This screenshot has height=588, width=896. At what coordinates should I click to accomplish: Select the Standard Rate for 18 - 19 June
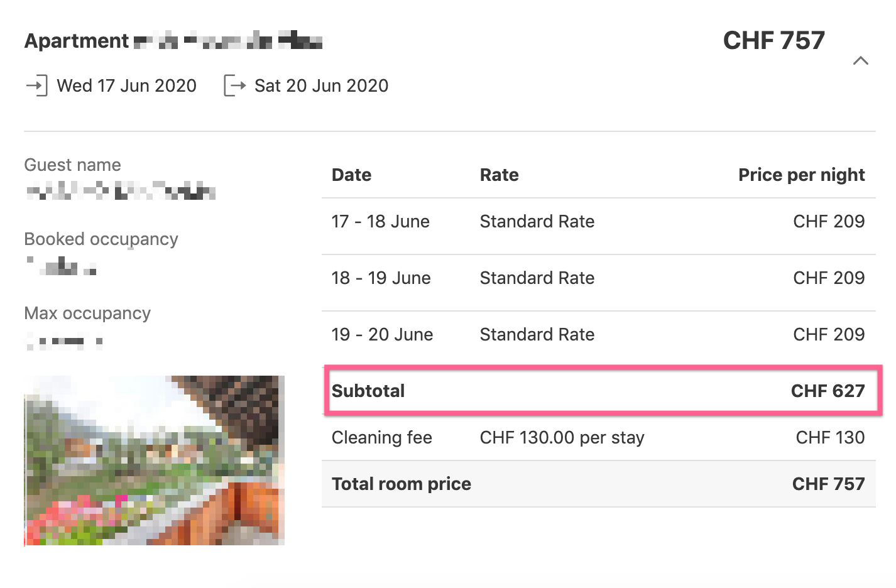(x=537, y=278)
